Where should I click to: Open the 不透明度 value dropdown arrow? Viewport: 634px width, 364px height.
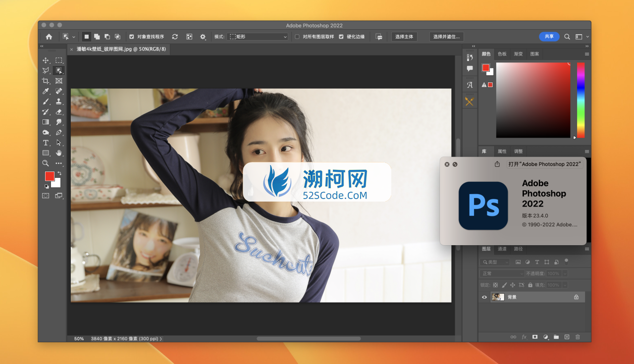[565, 273]
